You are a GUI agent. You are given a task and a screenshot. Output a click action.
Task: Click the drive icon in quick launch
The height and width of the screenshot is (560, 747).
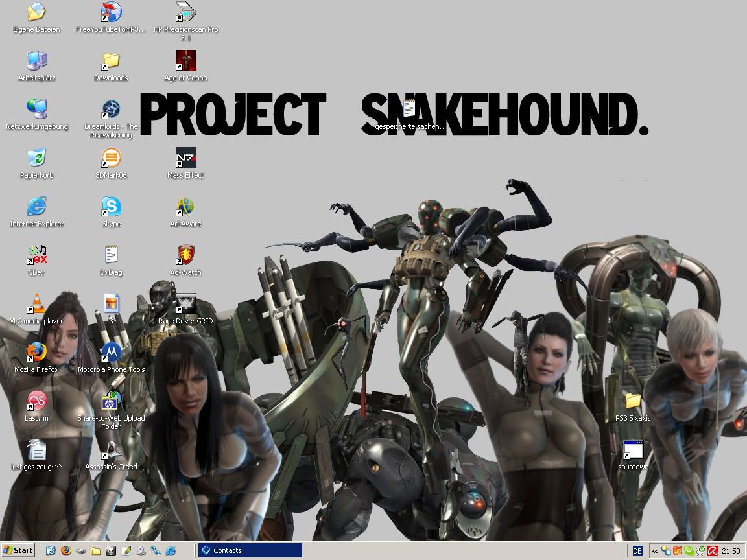81,551
